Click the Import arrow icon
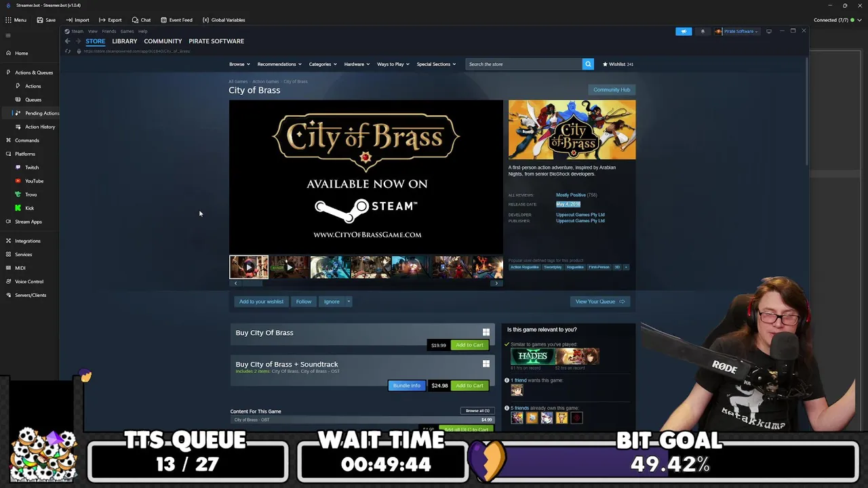The width and height of the screenshot is (868, 488). [70, 20]
